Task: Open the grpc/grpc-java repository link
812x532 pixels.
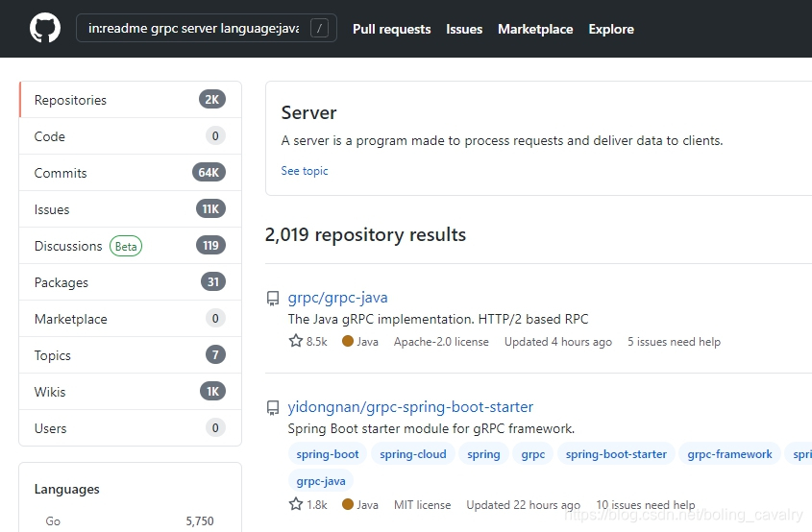Action: tap(337, 298)
